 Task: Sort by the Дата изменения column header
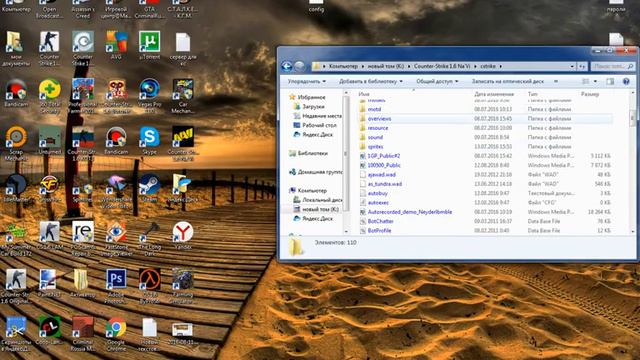(x=494, y=94)
